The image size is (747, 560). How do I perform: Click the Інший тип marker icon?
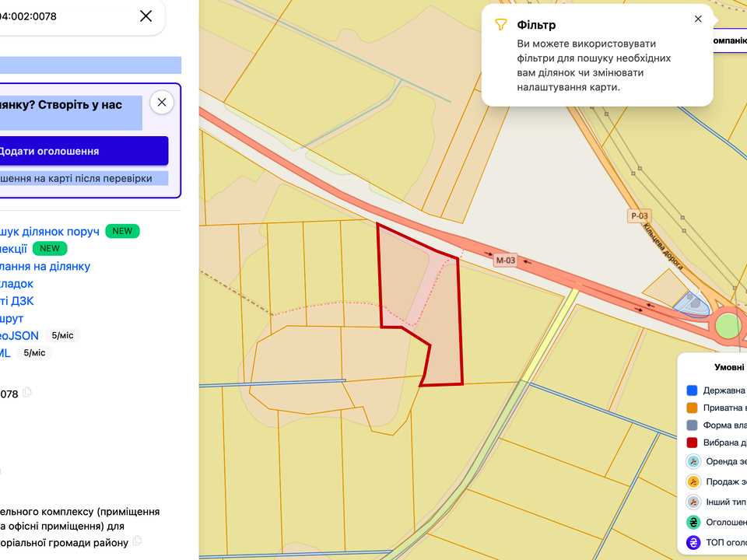(x=693, y=502)
